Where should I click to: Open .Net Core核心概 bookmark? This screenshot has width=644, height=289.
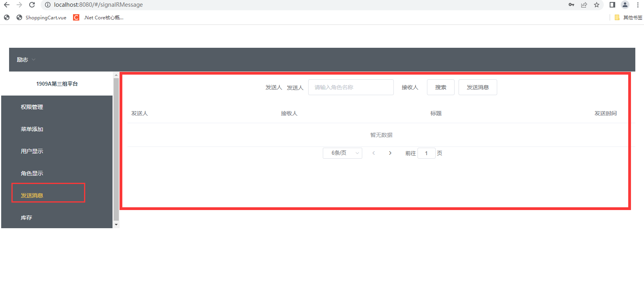(98, 17)
